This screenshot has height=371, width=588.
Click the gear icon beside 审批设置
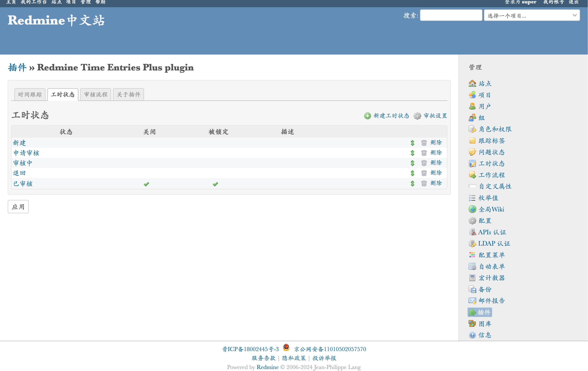pyautogui.click(x=417, y=116)
